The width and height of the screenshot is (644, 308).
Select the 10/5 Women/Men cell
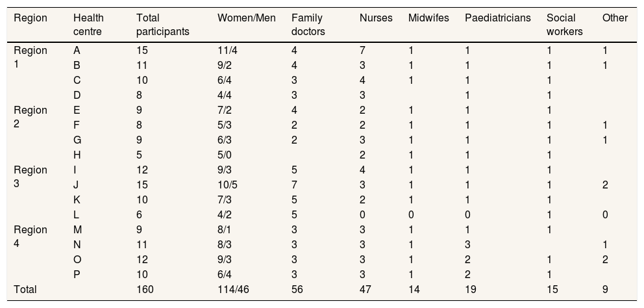(x=229, y=185)
